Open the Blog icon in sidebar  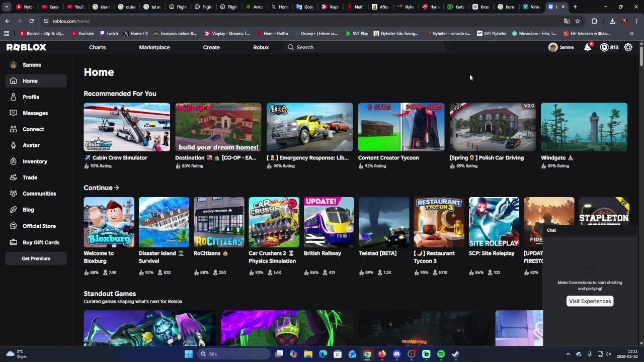pos(13,210)
